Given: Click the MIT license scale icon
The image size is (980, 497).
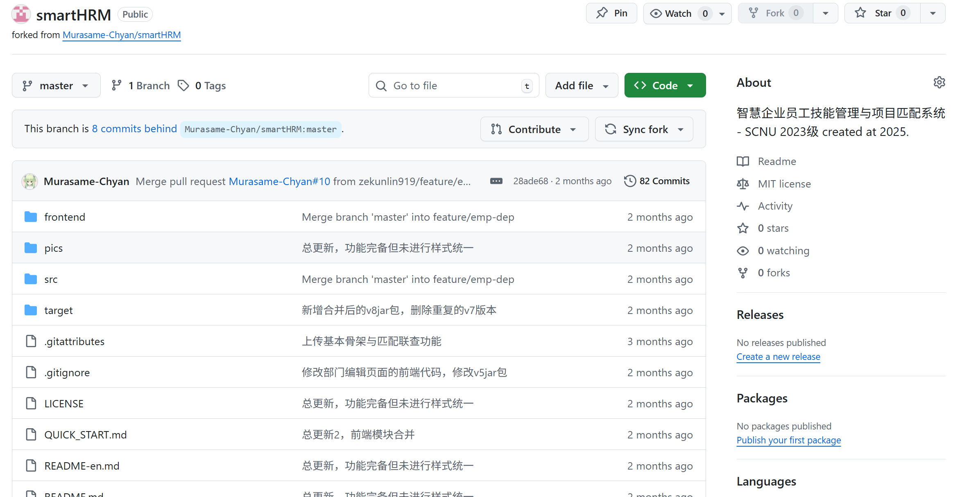Looking at the screenshot, I should click(743, 184).
